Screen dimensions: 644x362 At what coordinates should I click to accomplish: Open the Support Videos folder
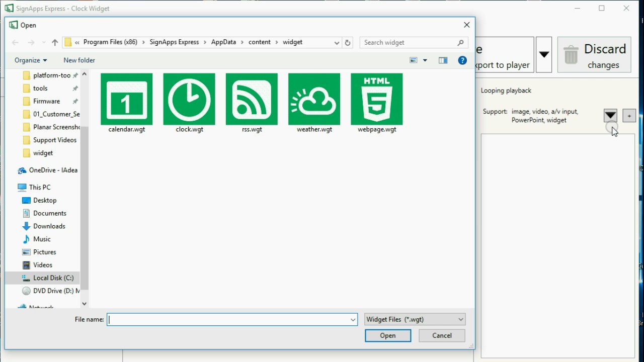50,140
